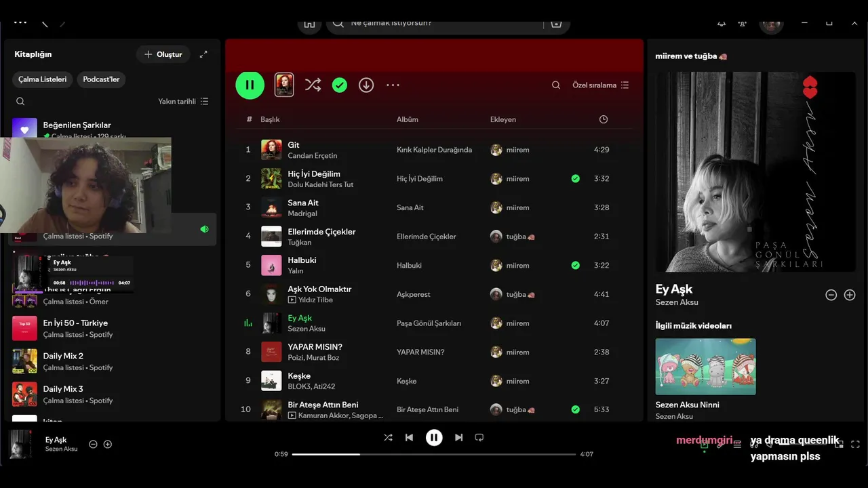Skip to the next track
The width and height of the screenshot is (868, 488).
[x=458, y=438]
